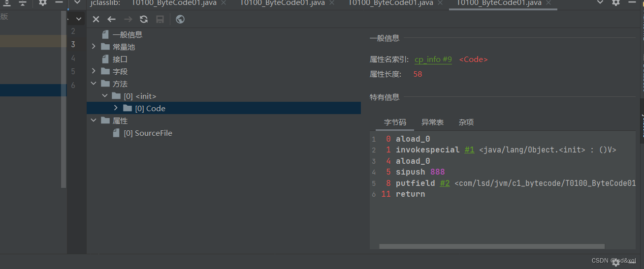This screenshot has width=644, height=269.
Task: Open the web browser globe icon in the toolbar
Action: pos(180,19)
